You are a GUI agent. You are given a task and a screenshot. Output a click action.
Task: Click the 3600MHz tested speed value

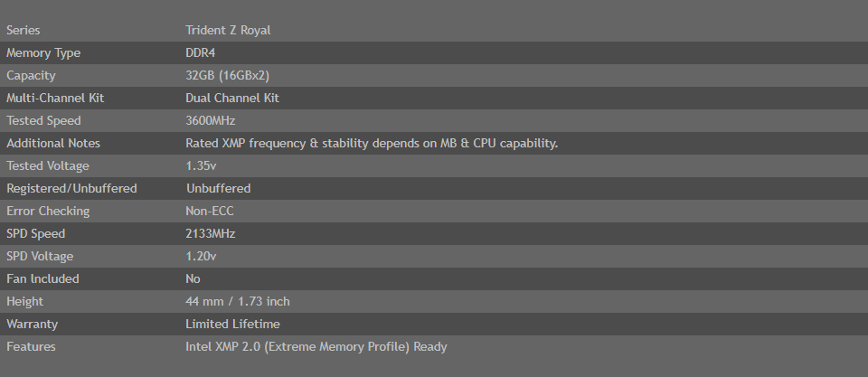[210, 120]
